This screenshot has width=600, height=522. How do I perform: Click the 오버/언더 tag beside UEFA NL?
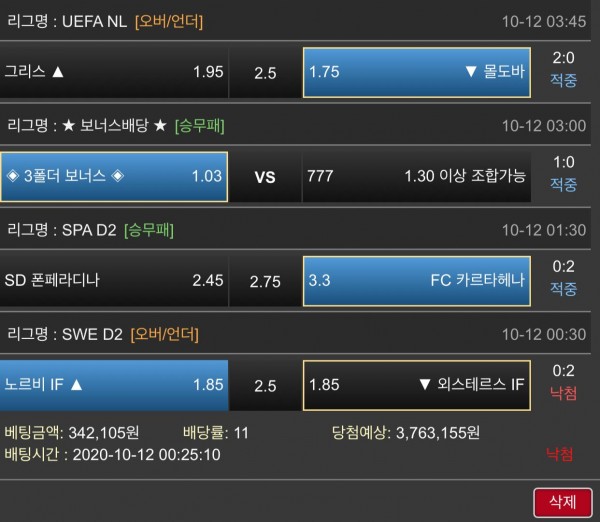(x=166, y=21)
